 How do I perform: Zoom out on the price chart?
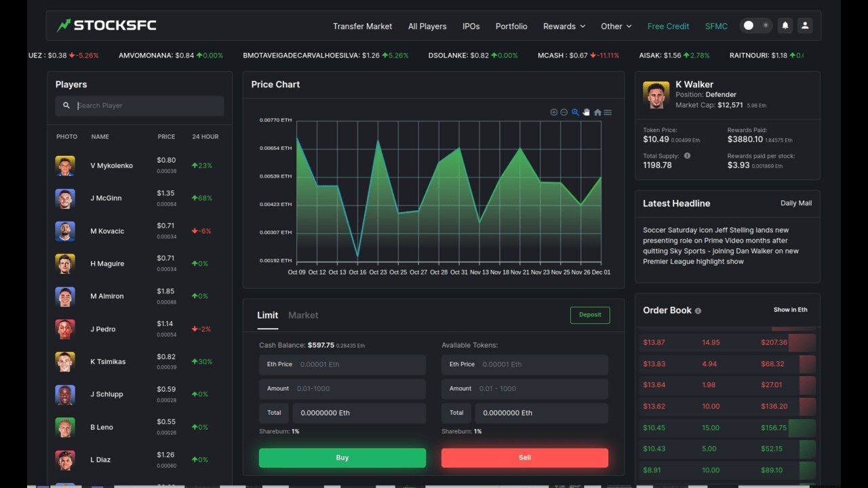click(x=564, y=113)
